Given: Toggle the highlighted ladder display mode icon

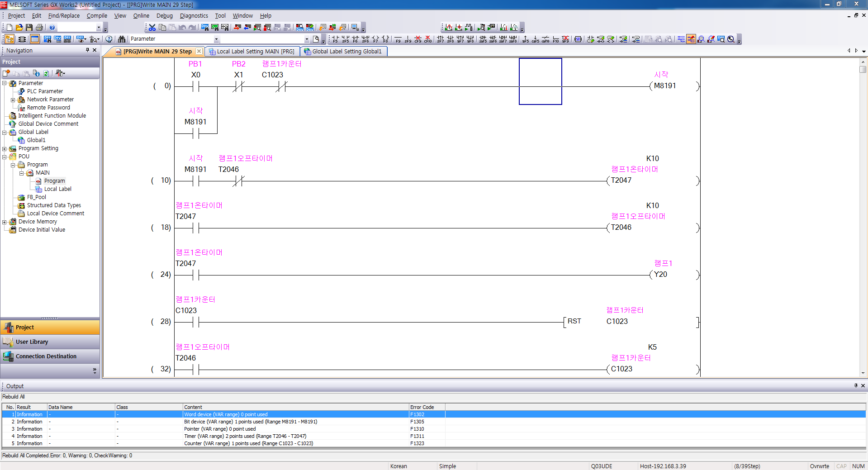Looking at the screenshot, I should pos(691,39).
